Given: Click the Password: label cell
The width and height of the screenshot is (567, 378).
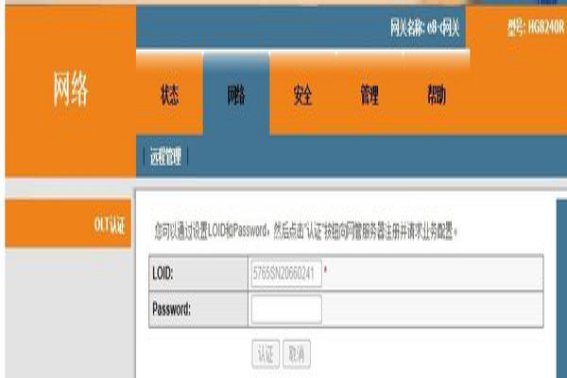Looking at the screenshot, I should 198,309.
